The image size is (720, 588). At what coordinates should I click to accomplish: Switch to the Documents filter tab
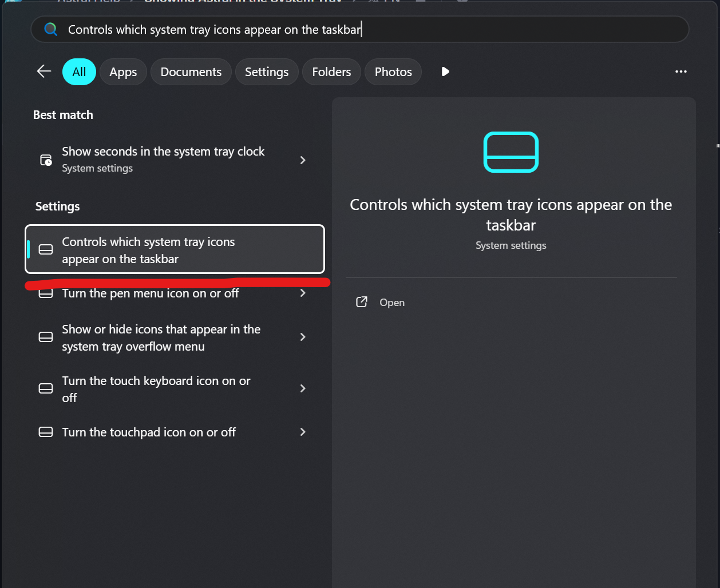click(191, 72)
